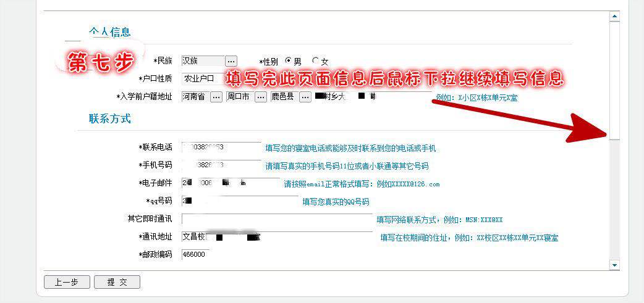
Task: Select the 男 gender radio button
Action: click(288, 61)
